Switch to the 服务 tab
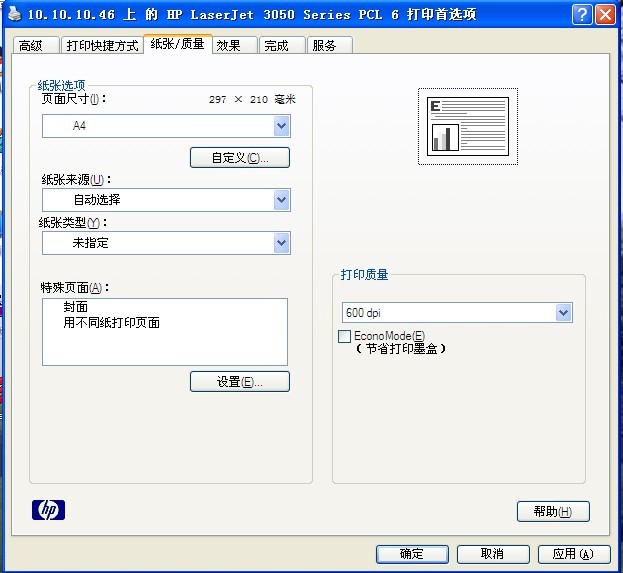Image resolution: width=623 pixels, height=573 pixels. (x=329, y=45)
